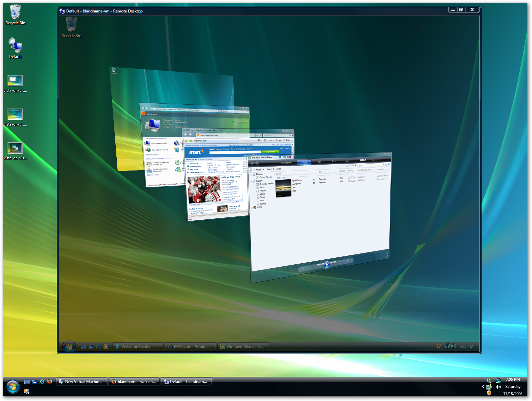Open Library breadcrumb arrow in Media Player

[x=273, y=169]
